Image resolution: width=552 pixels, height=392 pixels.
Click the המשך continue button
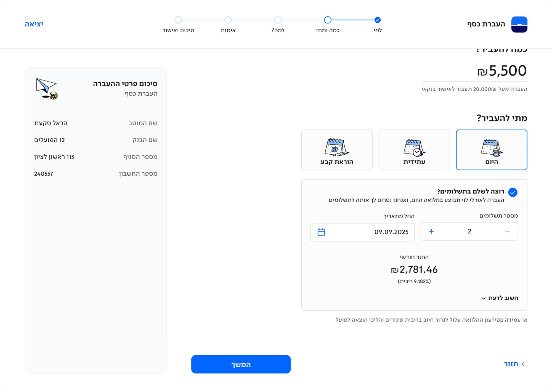pyautogui.click(x=241, y=364)
